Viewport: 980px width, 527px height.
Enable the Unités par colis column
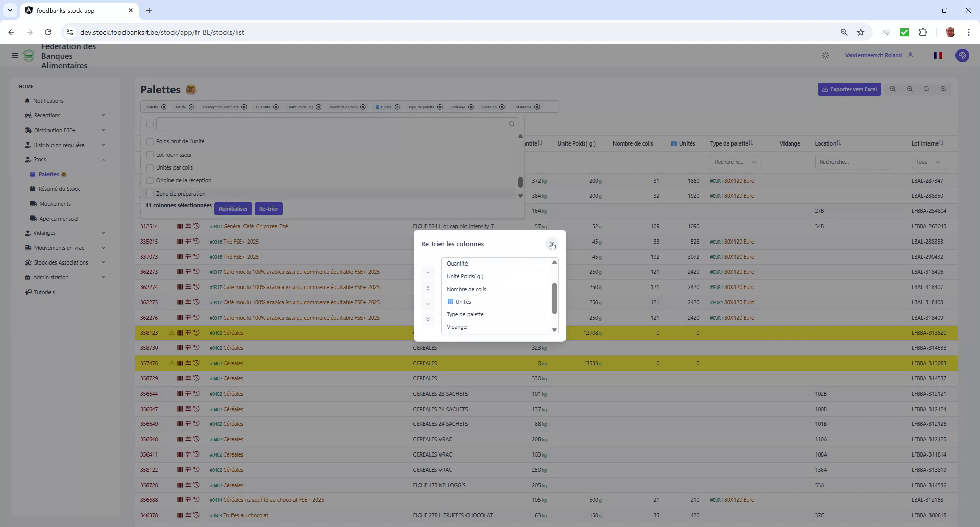tap(150, 167)
